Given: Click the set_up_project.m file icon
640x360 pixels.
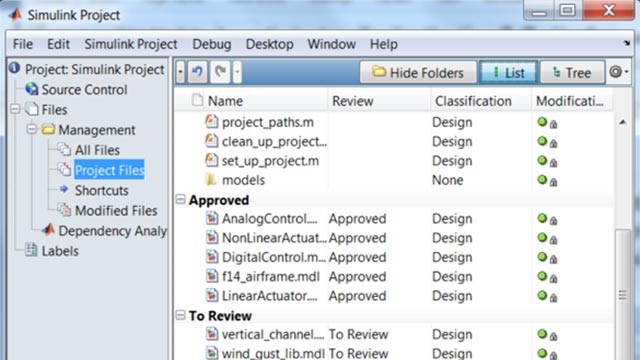Looking at the screenshot, I should (211, 160).
